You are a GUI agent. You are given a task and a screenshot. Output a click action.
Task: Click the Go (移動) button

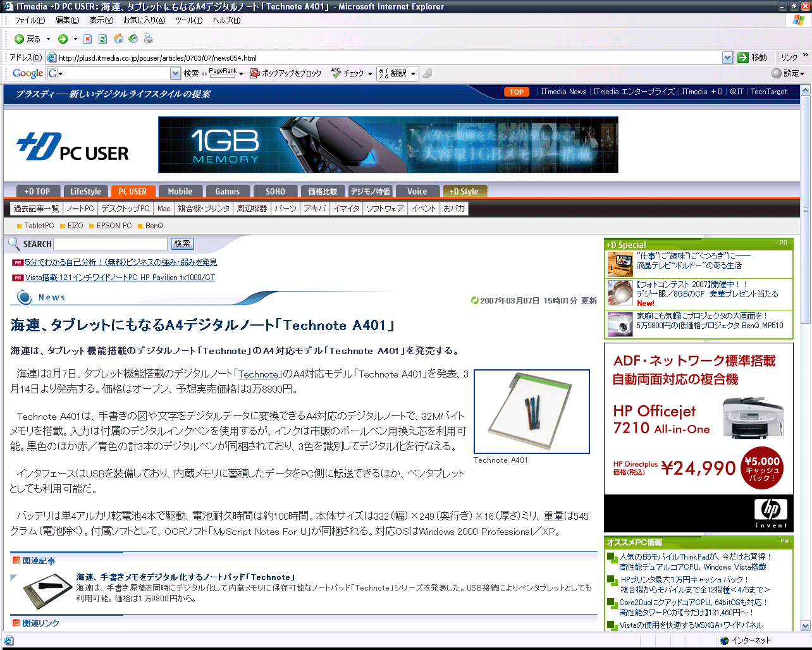pyautogui.click(x=753, y=58)
